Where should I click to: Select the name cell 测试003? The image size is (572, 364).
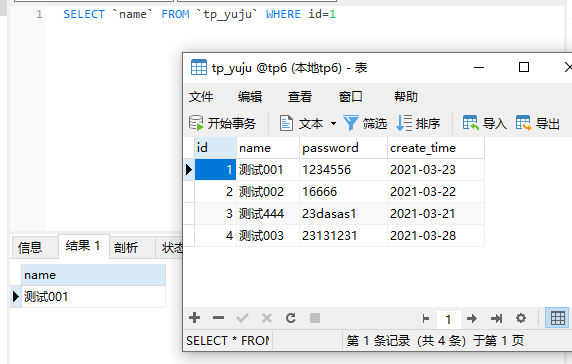pos(268,235)
